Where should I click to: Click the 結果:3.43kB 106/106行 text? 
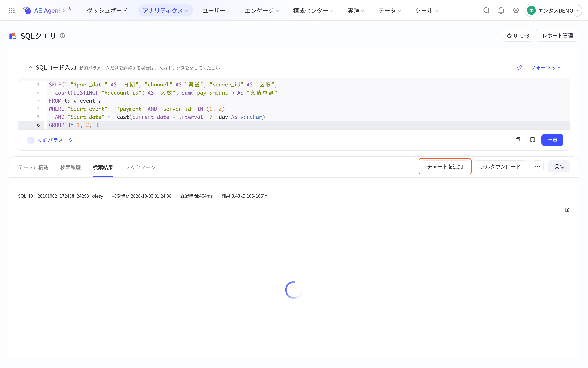click(x=244, y=196)
